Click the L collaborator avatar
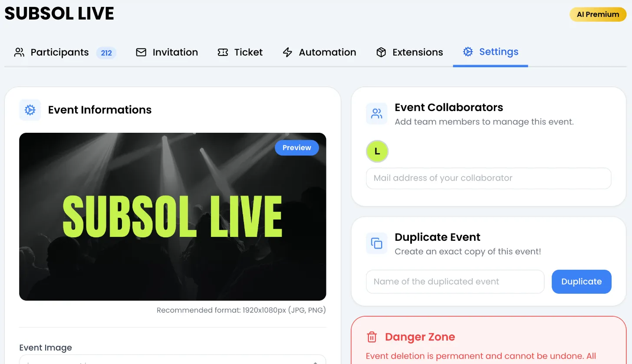Viewport: 632px width, 364px height. click(x=377, y=151)
